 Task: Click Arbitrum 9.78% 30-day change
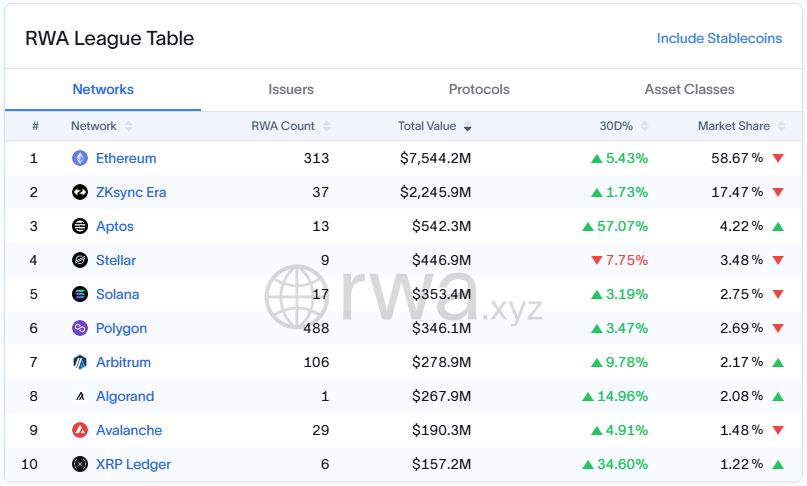(620, 362)
